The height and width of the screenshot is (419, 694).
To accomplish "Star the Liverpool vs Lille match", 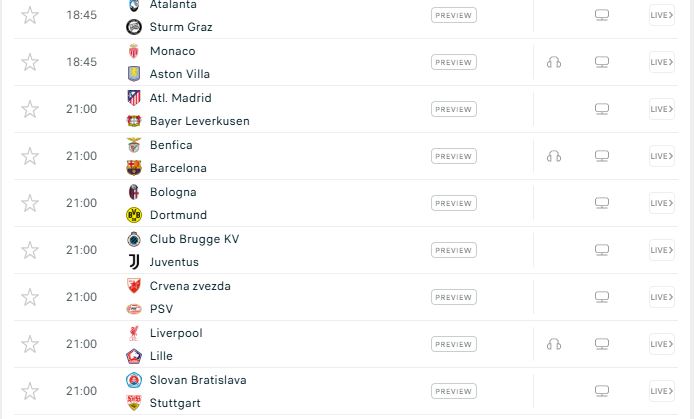I will point(30,344).
